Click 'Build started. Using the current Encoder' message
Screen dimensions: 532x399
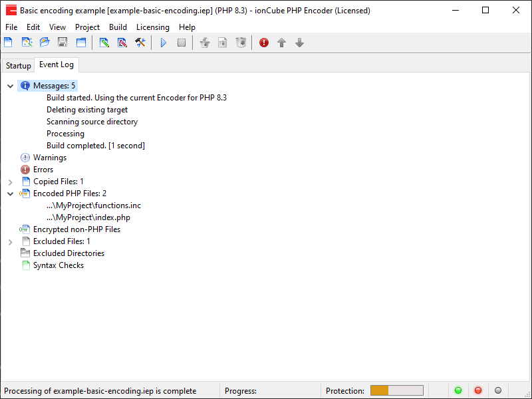137,98
